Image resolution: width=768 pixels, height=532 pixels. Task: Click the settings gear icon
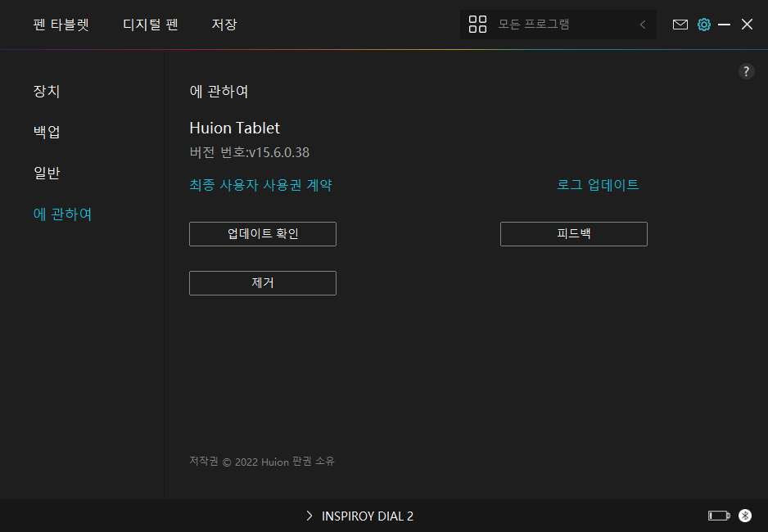pyautogui.click(x=703, y=25)
